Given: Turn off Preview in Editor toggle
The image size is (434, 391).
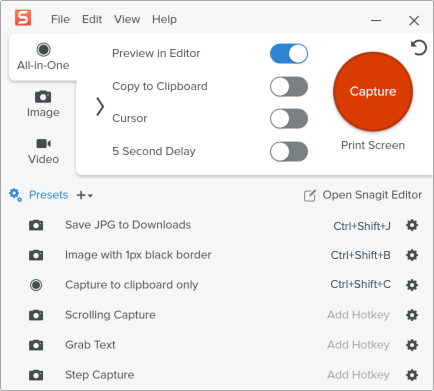Looking at the screenshot, I should pyautogui.click(x=289, y=54).
